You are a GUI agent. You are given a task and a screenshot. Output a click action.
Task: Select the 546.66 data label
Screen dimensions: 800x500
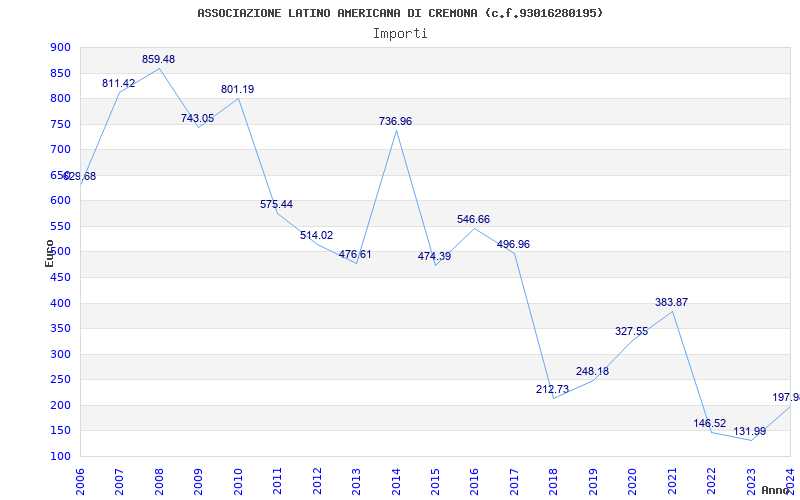tap(473, 219)
